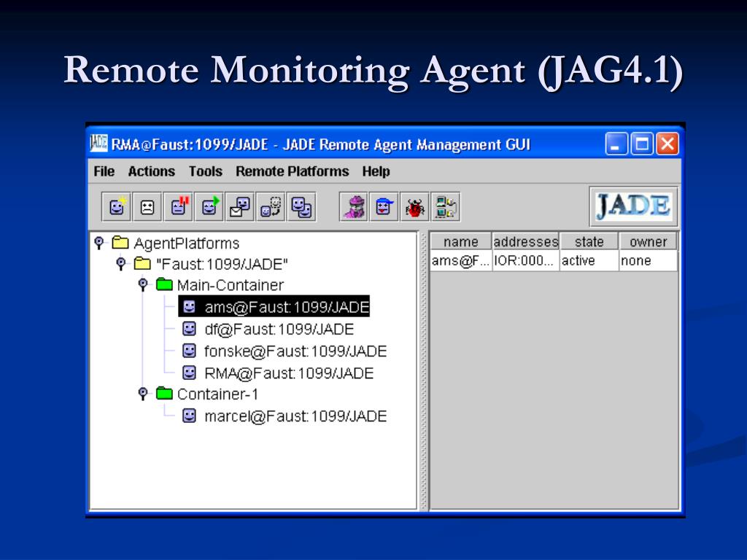The image size is (747, 560).
Task: Open the Remote Platforms menu
Action: click(x=292, y=171)
